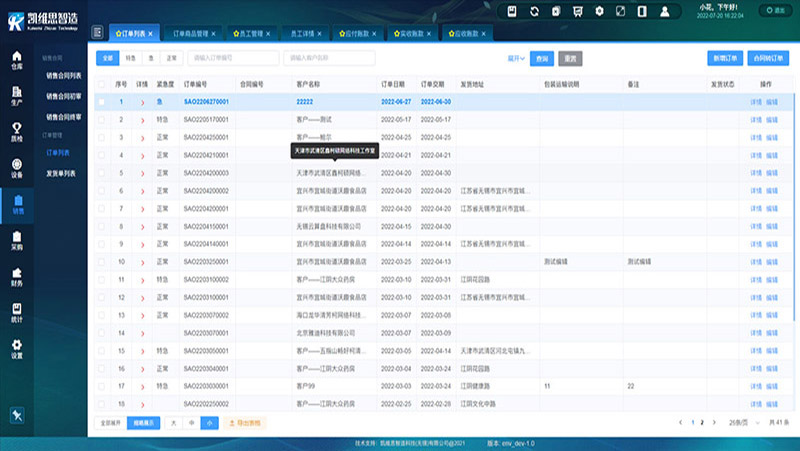Close the 应收账款 tab
This screenshot has height=451, width=800.
point(483,34)
